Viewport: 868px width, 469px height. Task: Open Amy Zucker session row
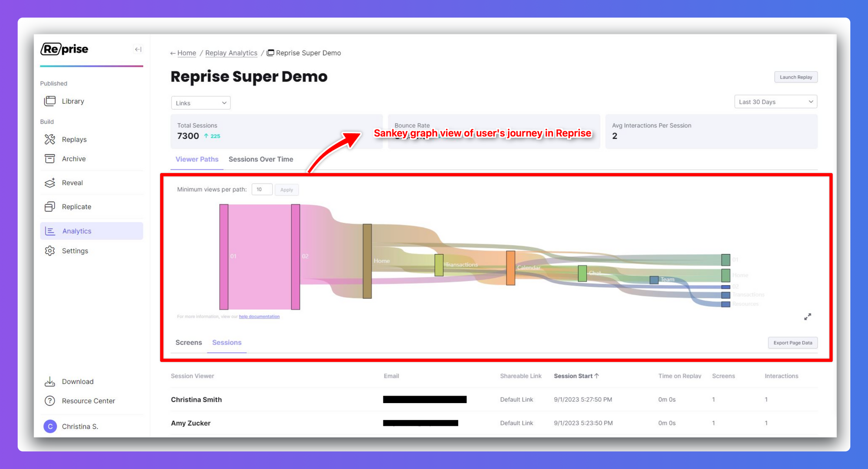(494, 423)
